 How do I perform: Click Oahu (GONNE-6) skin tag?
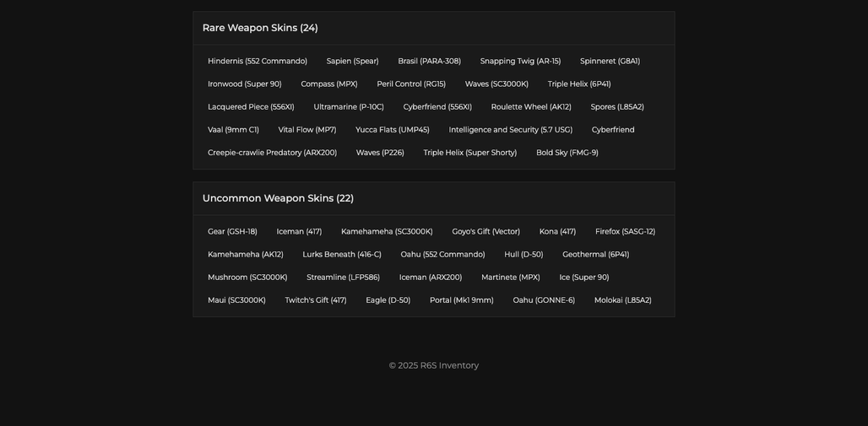[544, 300]
